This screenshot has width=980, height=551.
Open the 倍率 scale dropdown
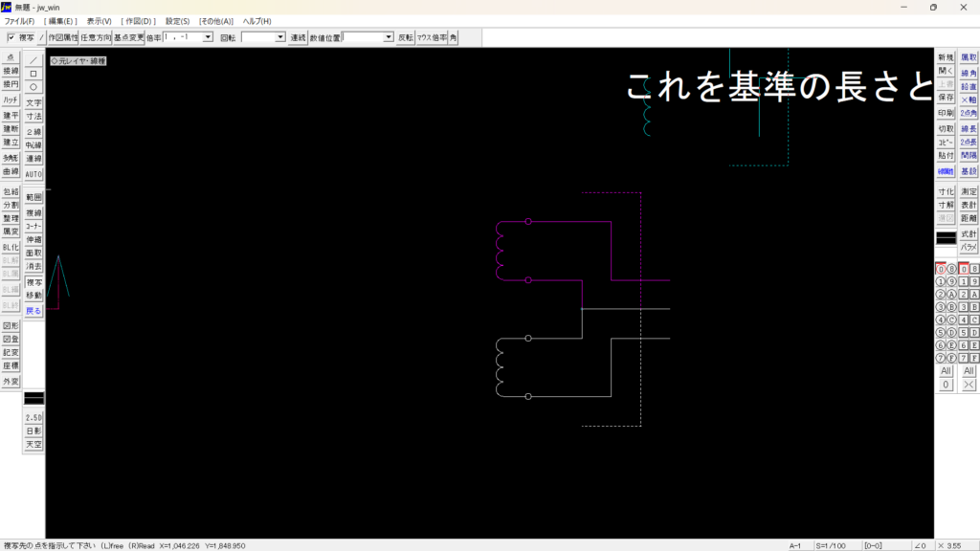(x=208, y=37)
